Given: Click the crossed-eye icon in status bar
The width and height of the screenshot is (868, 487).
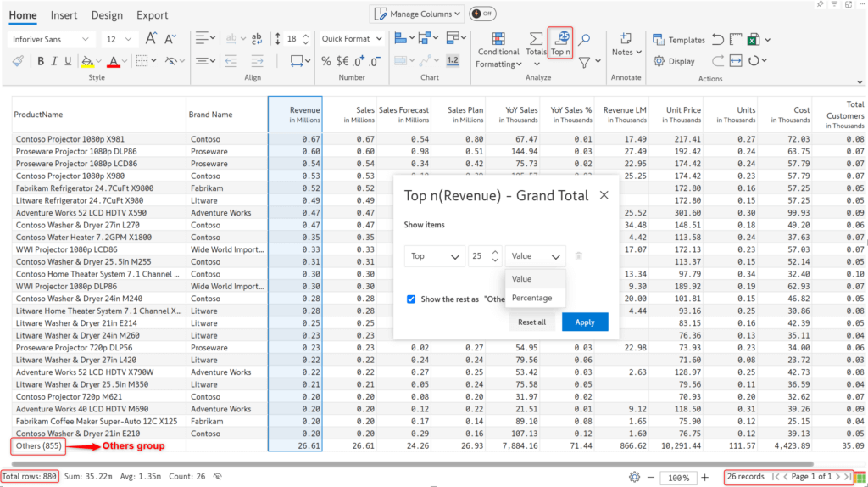Looking at the screenshot, I should (x=218, y=477).
